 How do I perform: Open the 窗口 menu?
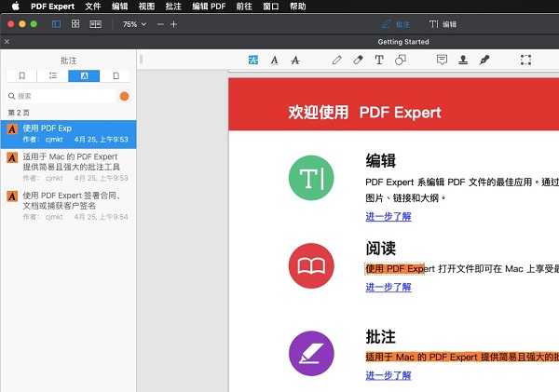coord(270,7)
